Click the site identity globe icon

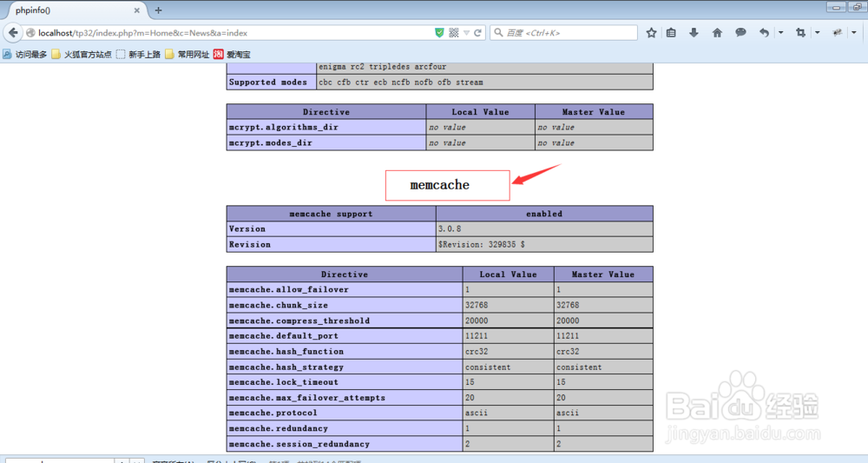click(x=30, y=33)
